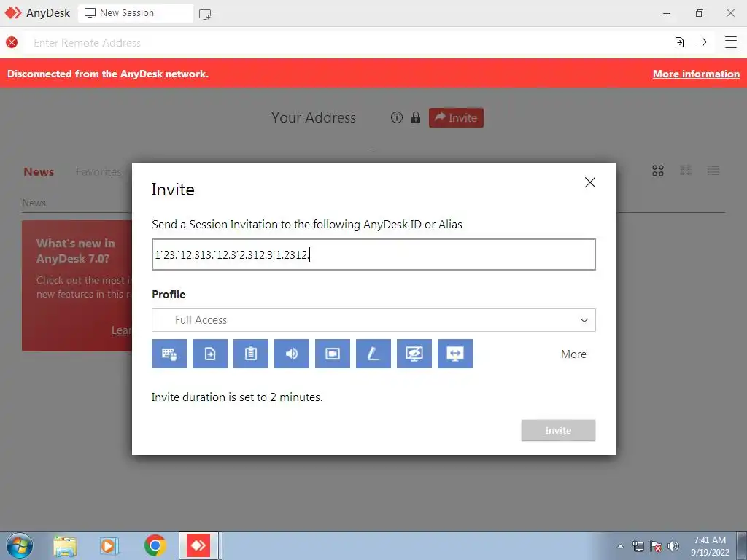Click the greyed Invite button in dialog
This screenshot has height=560, width=747.
(558, 430)
